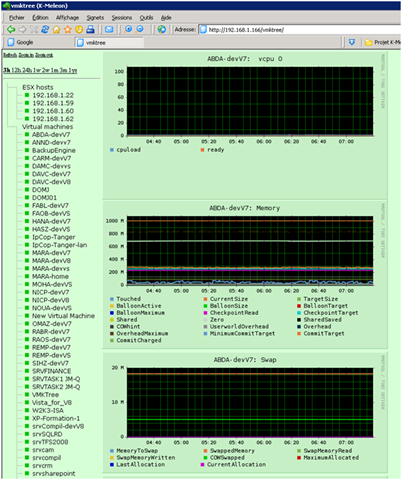Open virtual machine SRVFINANCE
This screenshot has width=402, height=480.
point(52,371)
